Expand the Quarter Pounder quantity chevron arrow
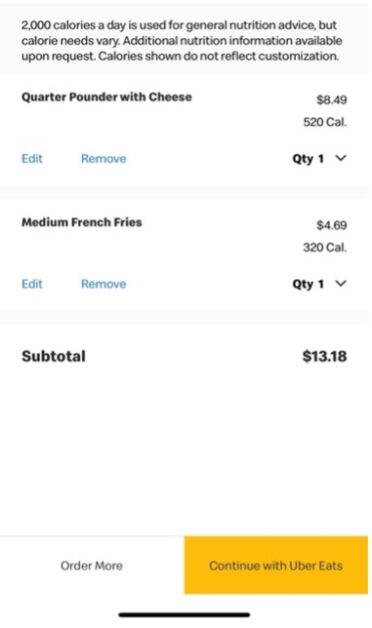This screenshot has width=372, height=628. (x=341, y=158)
